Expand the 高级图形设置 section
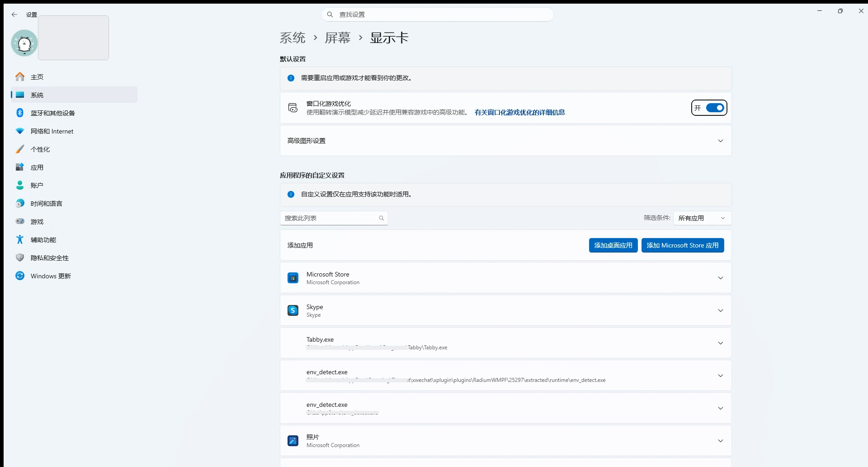Image resolution: width=868 pixels, height=467 pixels. click(505, 141)
